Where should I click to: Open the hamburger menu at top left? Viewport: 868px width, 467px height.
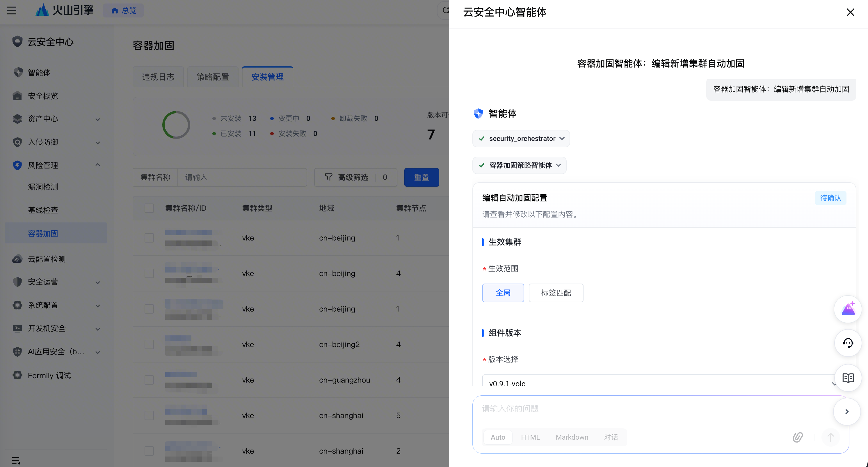(12, 10)
